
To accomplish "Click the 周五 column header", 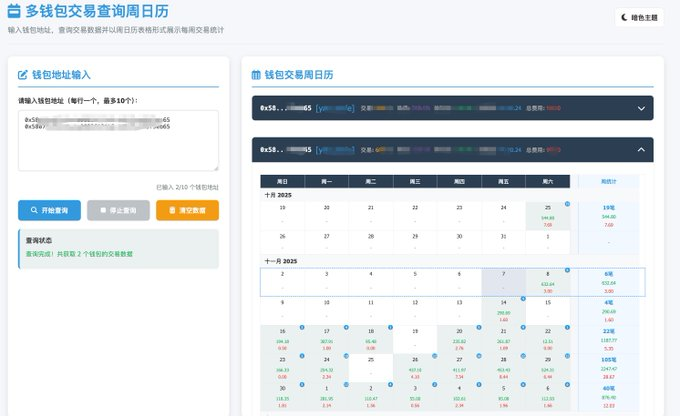I will point(503,181).
